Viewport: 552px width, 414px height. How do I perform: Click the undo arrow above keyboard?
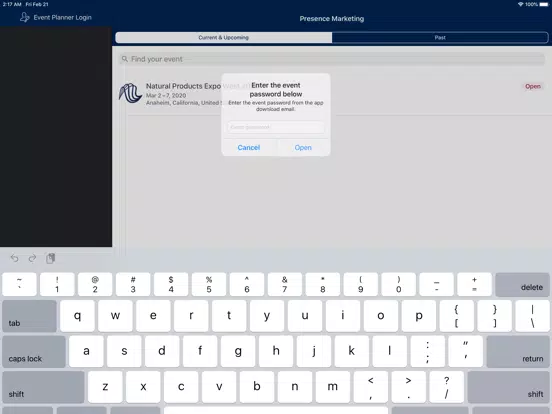(x=14, y=258)
